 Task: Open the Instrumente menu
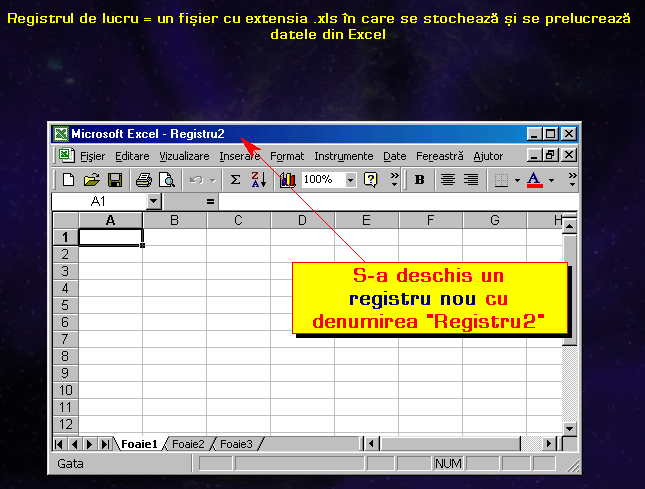tap(343, 156)
